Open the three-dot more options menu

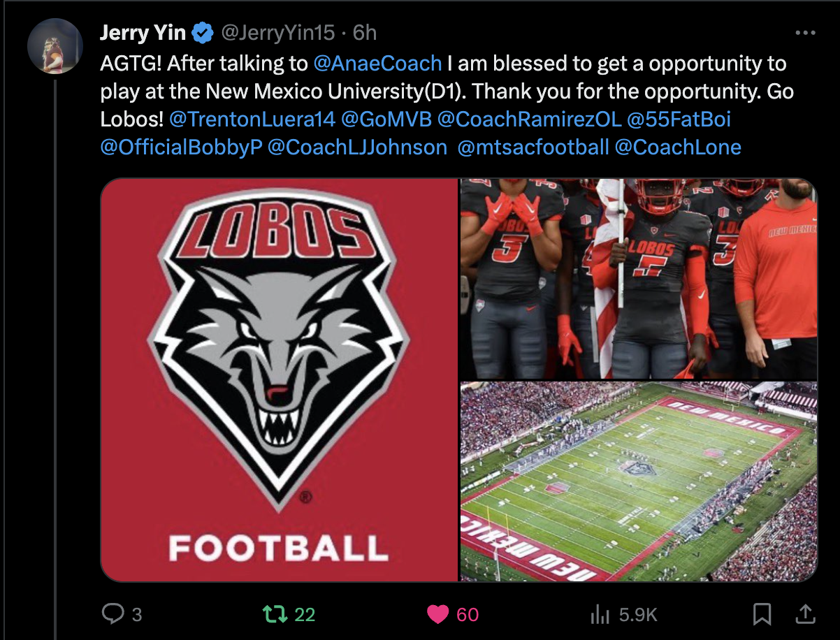pos(806,33)
